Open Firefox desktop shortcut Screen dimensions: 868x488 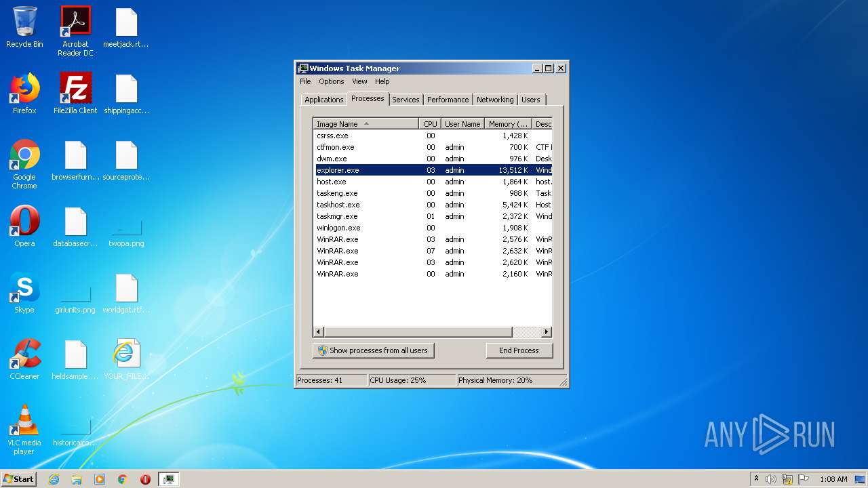coord(24,94)
